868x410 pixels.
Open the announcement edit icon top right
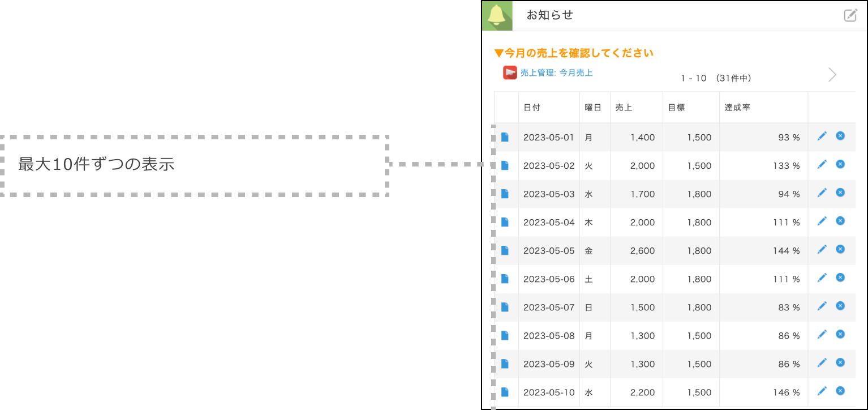pos(850,15)
